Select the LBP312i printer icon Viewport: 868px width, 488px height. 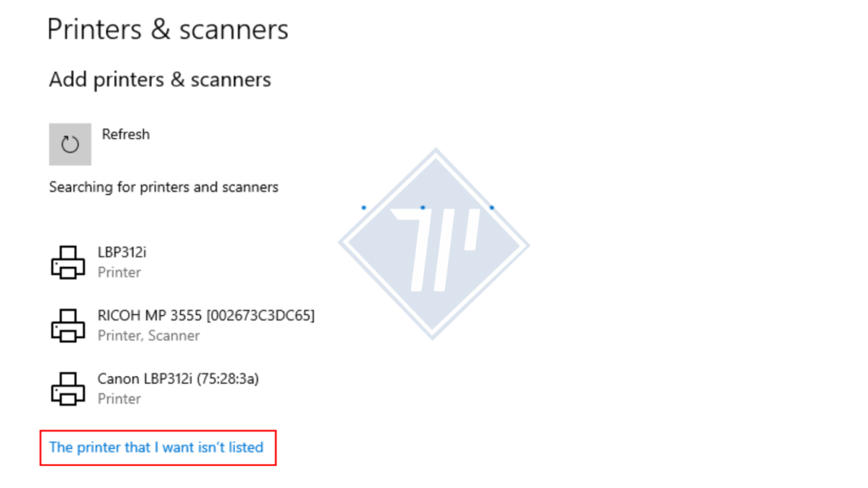click(68, 263)
